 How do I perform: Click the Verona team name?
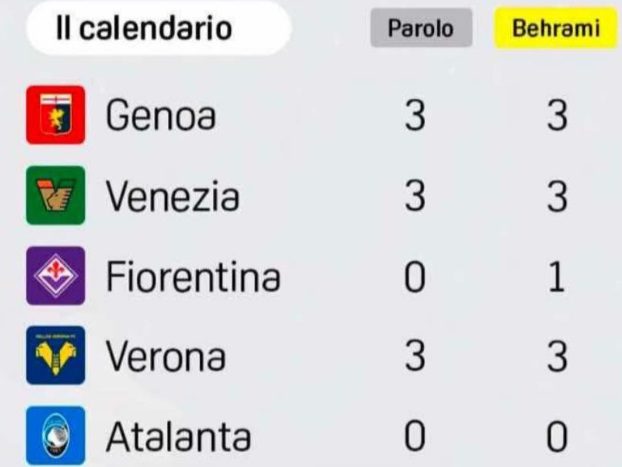[167, 357]
